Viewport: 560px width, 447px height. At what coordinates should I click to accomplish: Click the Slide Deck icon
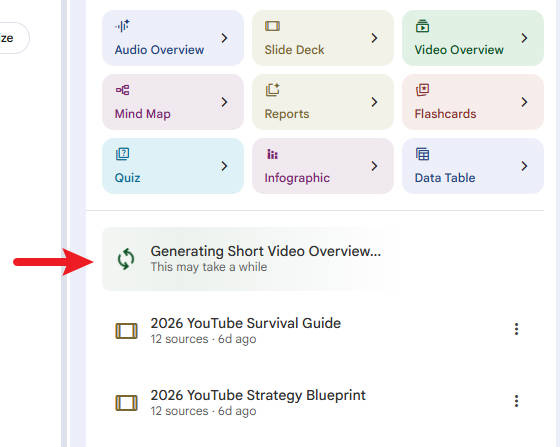point(272,26)
